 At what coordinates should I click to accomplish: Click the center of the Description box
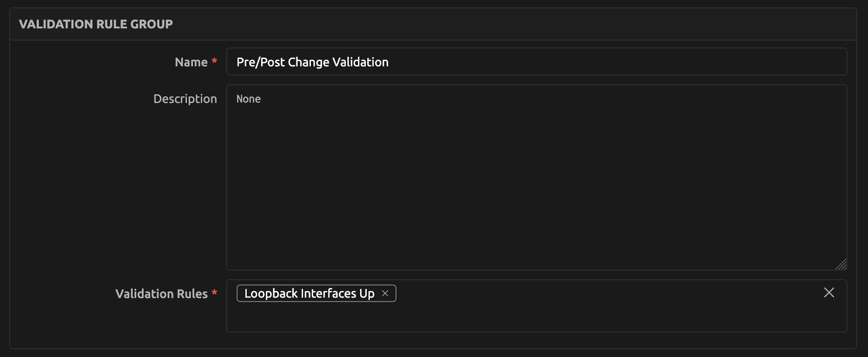pyautogui.click(x=536, y=177)
